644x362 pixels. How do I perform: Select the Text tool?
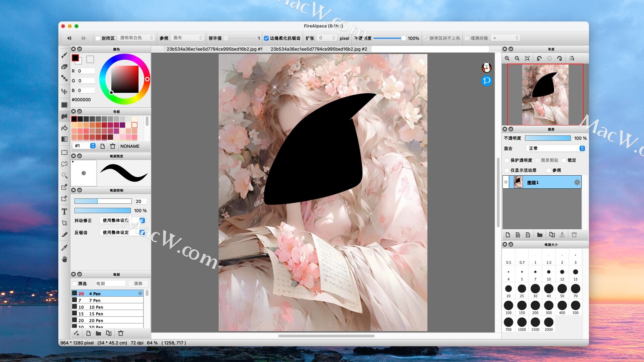64,212
